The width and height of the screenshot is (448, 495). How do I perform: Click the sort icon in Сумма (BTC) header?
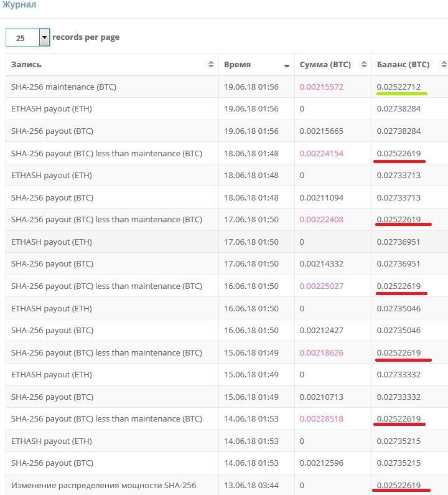[364, 64]
